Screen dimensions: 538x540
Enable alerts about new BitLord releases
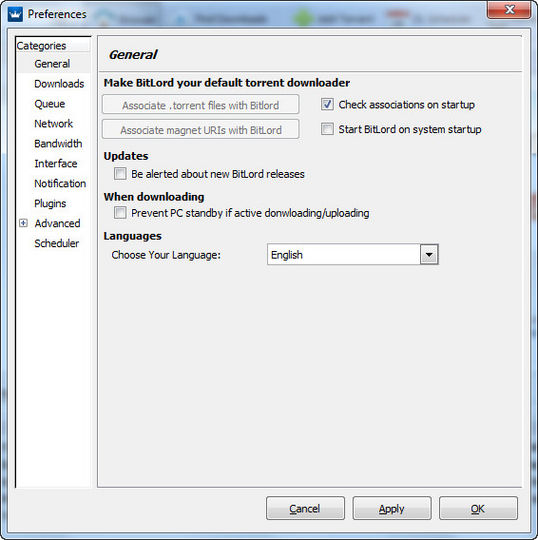click(120, 174)
